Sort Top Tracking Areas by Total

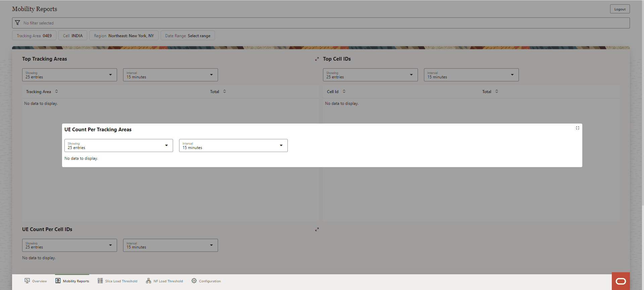(225, 91)
